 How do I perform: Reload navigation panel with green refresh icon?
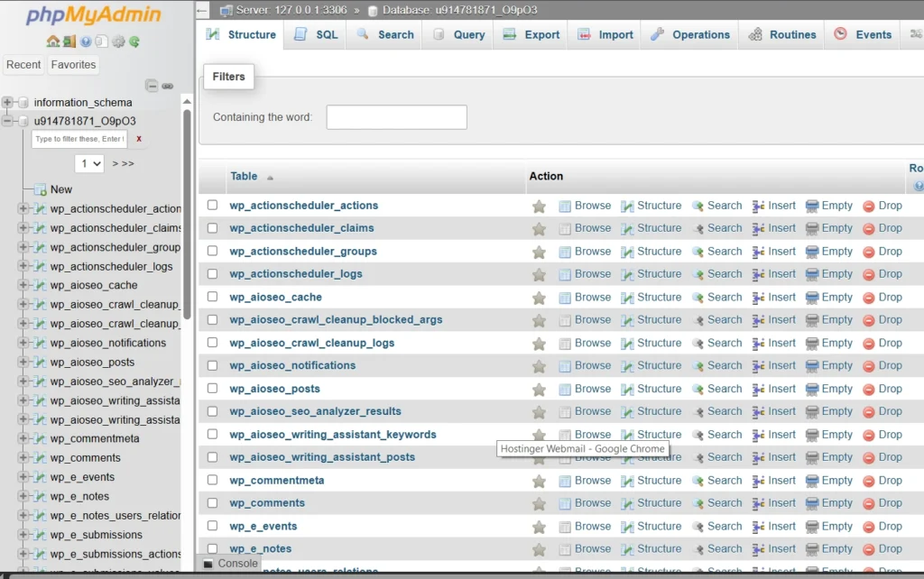pyautogui.click(x=134, y=41)
